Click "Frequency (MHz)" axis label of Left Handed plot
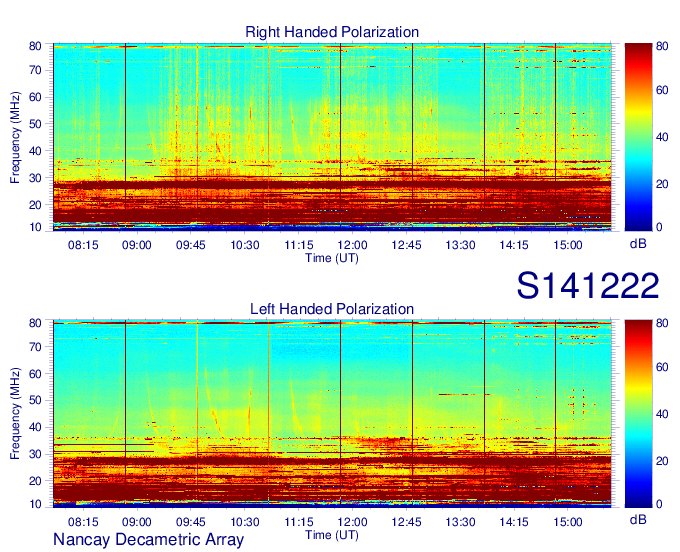 click(x=15, y=414)
